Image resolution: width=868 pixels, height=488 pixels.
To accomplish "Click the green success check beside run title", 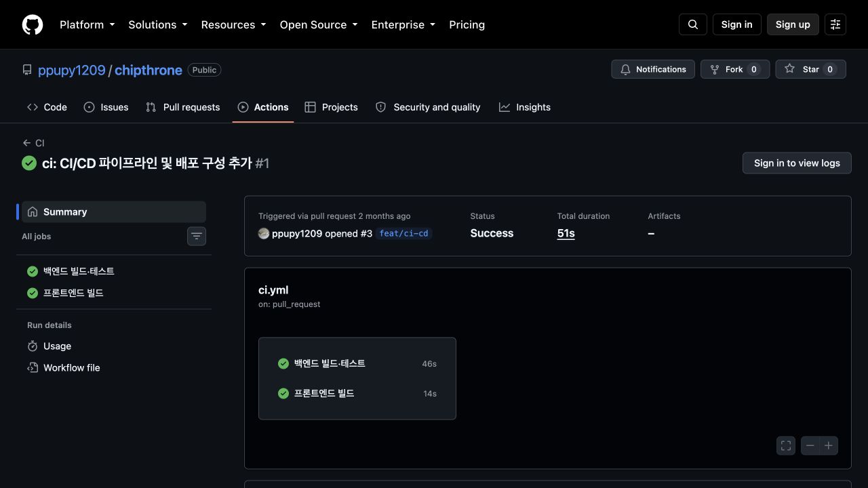I will point(29,163).
